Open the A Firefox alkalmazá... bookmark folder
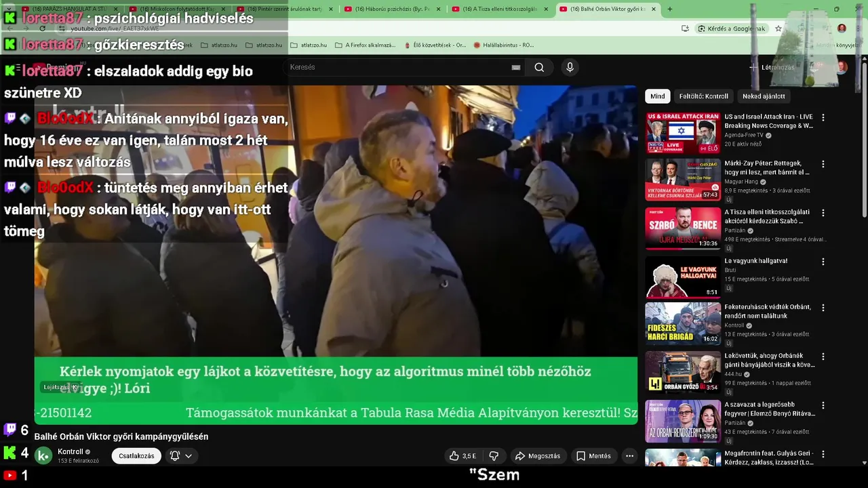The height and width of the screenshot is (488, 868). [x=366, y=45]
